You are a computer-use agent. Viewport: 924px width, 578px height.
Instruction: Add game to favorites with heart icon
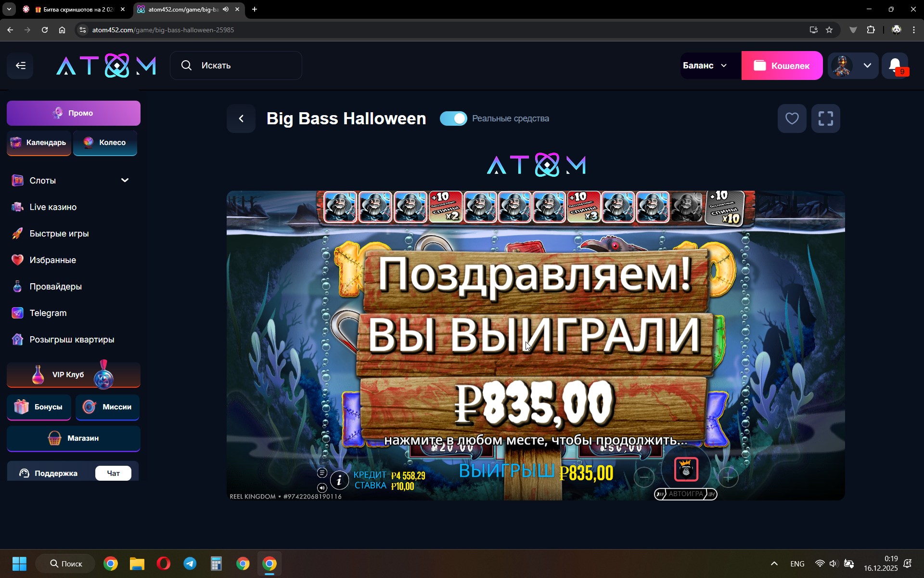tap(792, 118)
